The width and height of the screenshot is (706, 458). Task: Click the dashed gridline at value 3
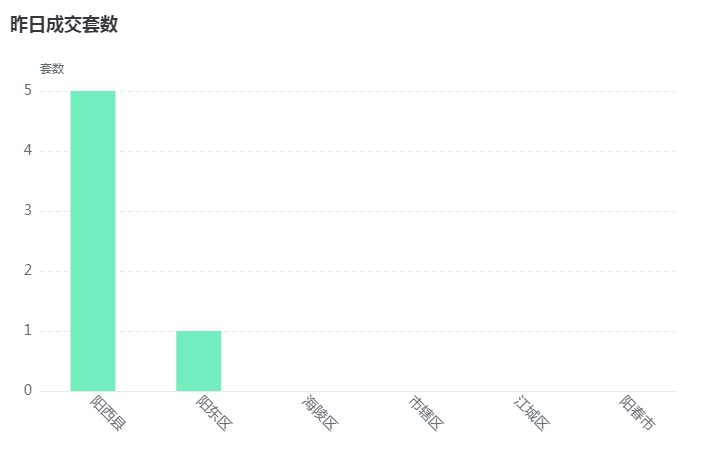point(396,211)
